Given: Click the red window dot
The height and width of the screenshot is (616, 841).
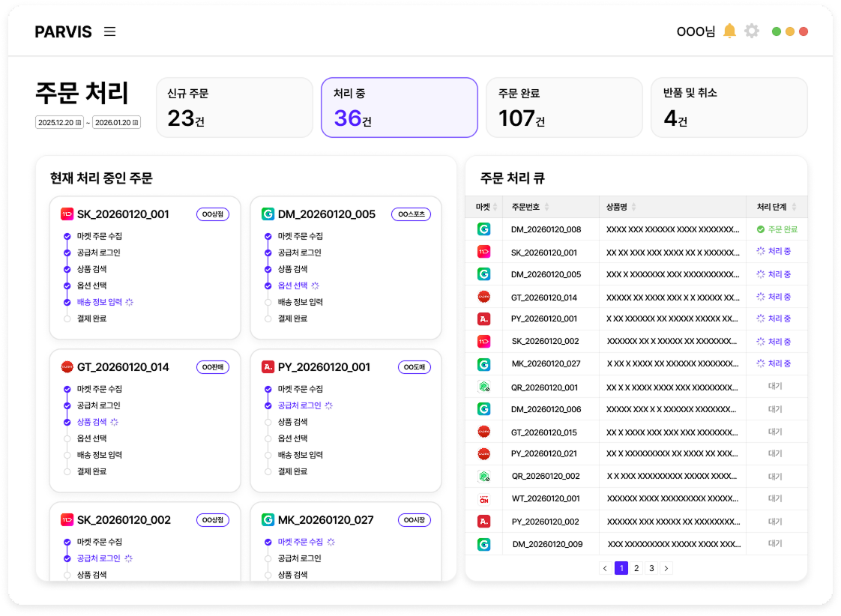Looking at the screenshot, I should pyautogui.click(x=804, y=31).
